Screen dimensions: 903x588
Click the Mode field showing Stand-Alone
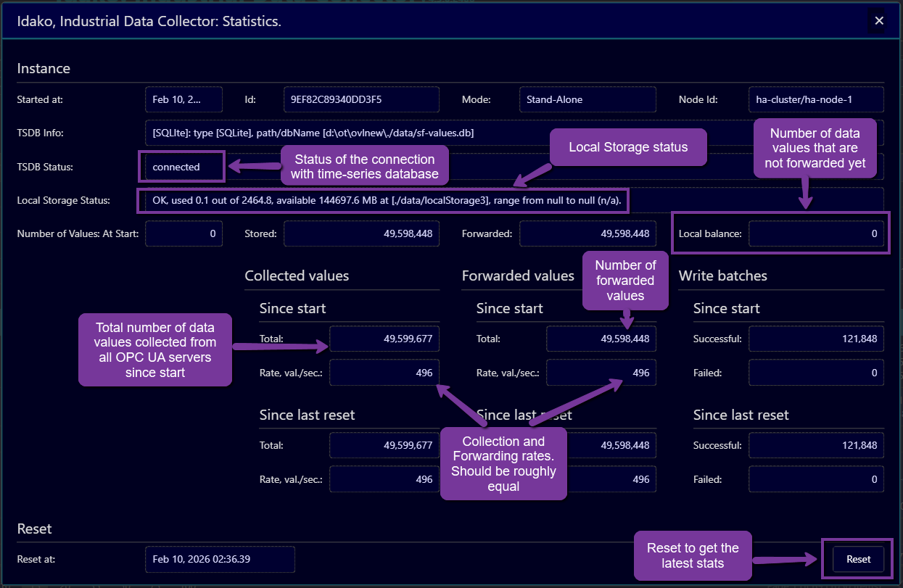(587, 99)
